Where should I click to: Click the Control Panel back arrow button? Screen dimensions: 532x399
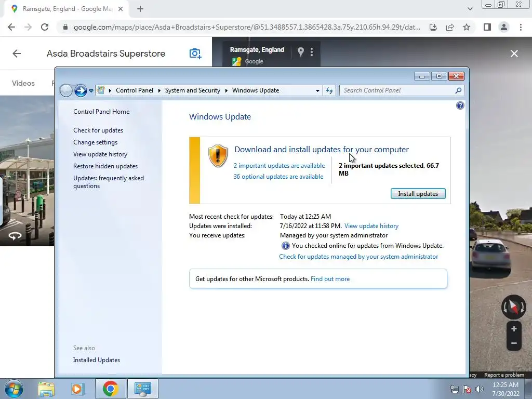point(66,90)
